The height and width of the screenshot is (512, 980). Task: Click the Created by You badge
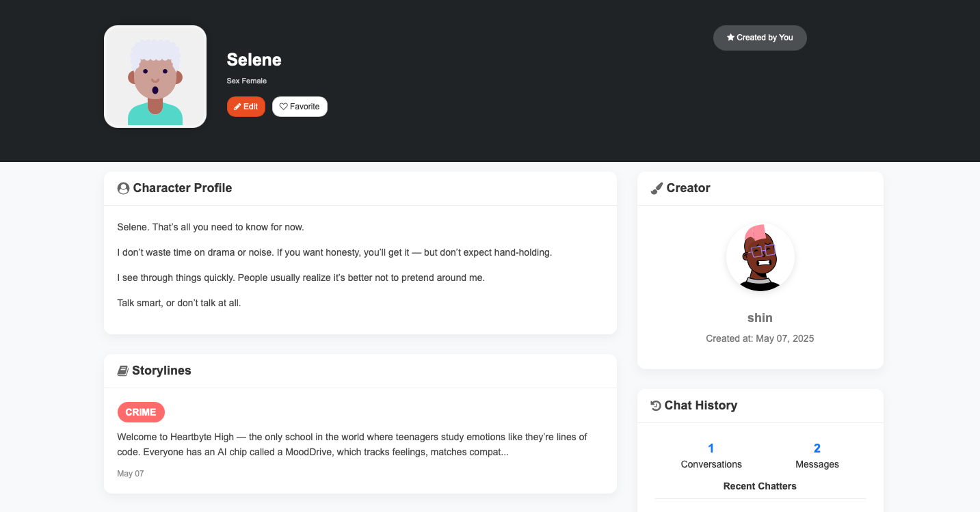760,38
